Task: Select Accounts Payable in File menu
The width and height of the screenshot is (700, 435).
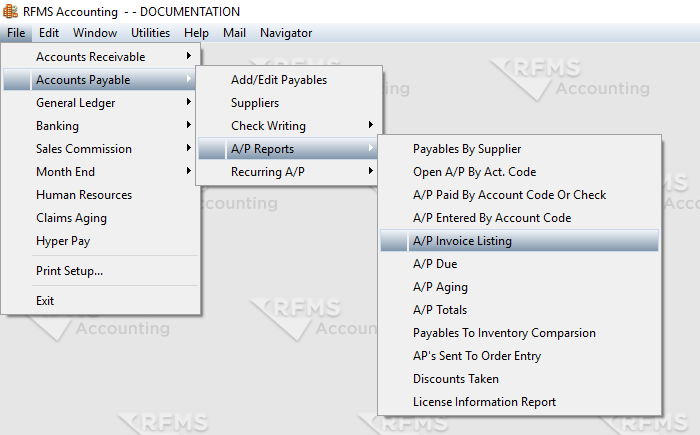Action: tap(101, 80)
